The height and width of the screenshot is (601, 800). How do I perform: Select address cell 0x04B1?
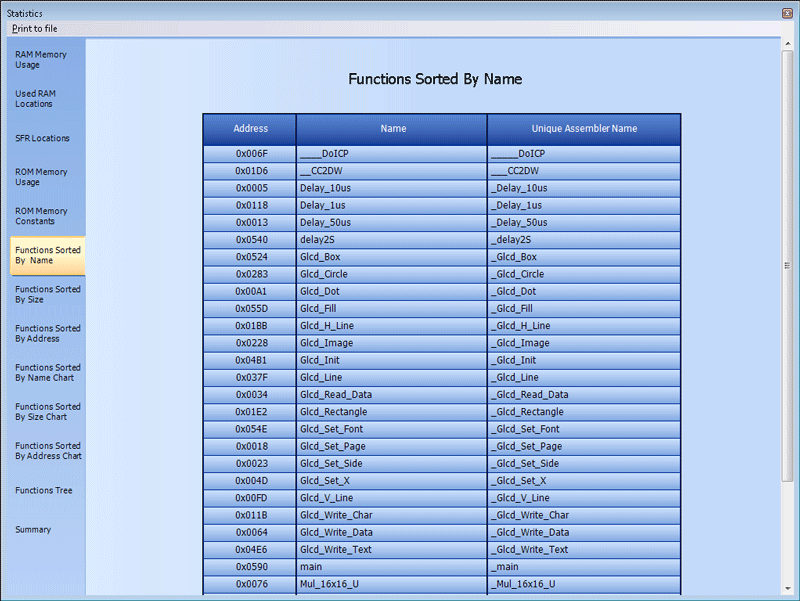pos(250,361)
